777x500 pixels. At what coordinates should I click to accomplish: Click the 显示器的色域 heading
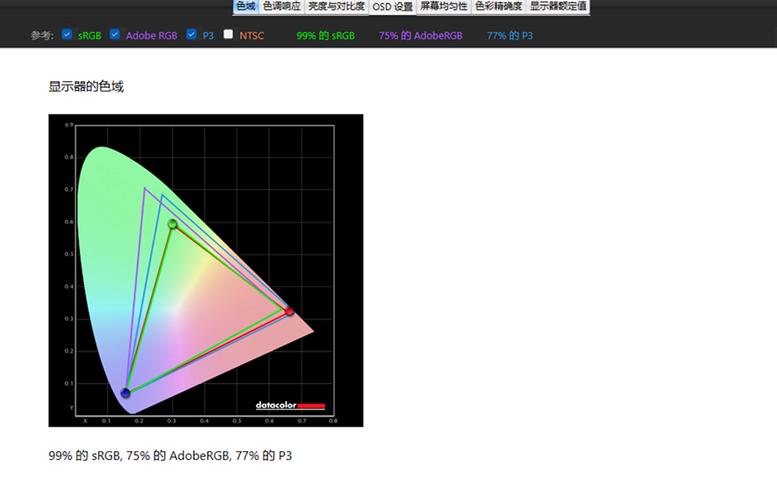(x=86, y=87)
